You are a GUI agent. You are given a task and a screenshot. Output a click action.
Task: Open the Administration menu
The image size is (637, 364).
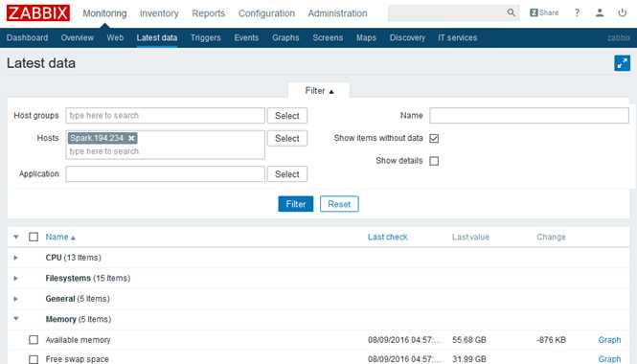(x=337, y=13)
